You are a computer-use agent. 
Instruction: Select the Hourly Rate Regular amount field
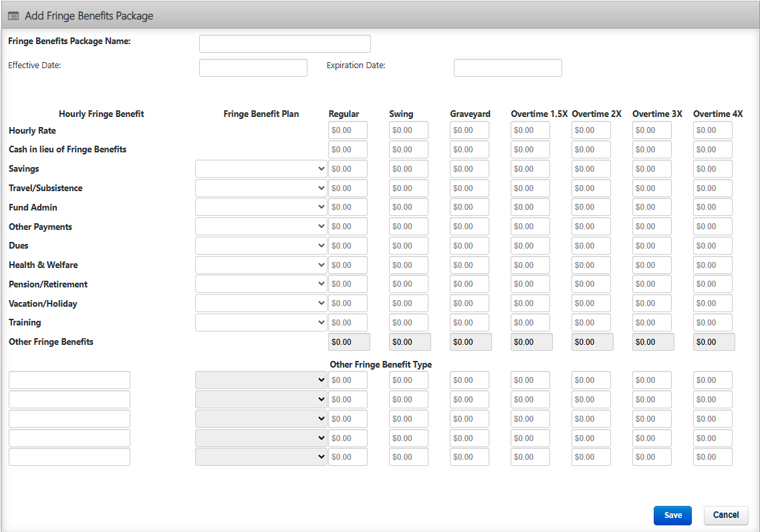(x=348, y=130)
